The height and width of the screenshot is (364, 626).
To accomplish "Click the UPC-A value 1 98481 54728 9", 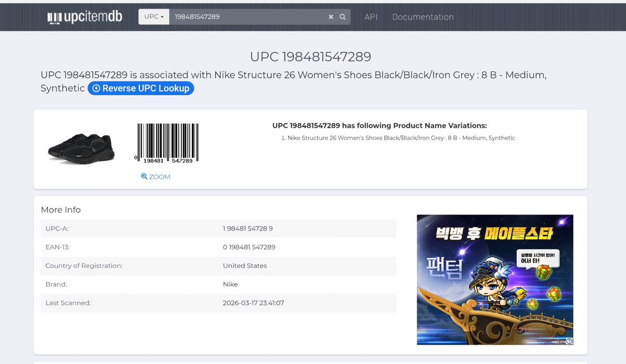I will [x=248, y=229].
